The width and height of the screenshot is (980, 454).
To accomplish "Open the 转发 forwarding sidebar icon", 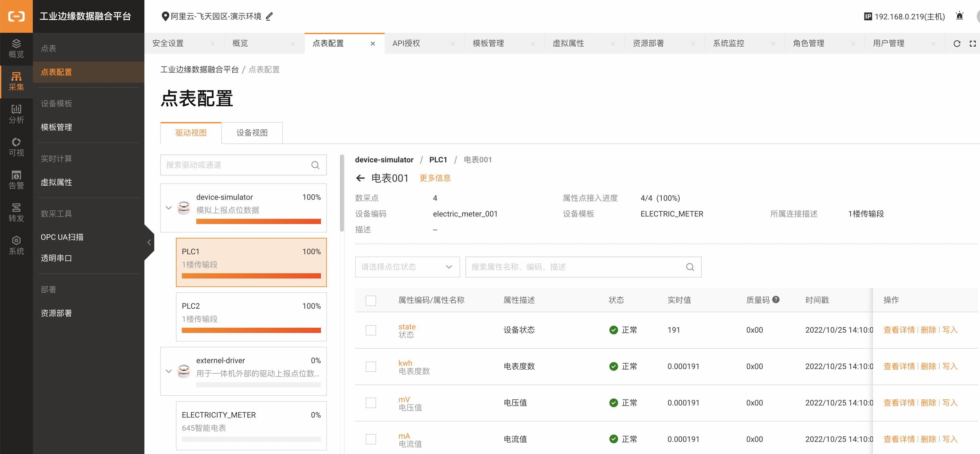I will click(x=16, y=213).
